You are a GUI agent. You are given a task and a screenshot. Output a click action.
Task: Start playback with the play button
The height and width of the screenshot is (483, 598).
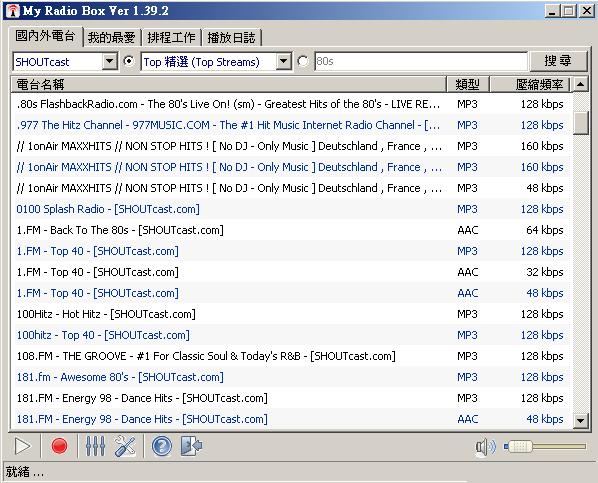(x=23, y=446)
